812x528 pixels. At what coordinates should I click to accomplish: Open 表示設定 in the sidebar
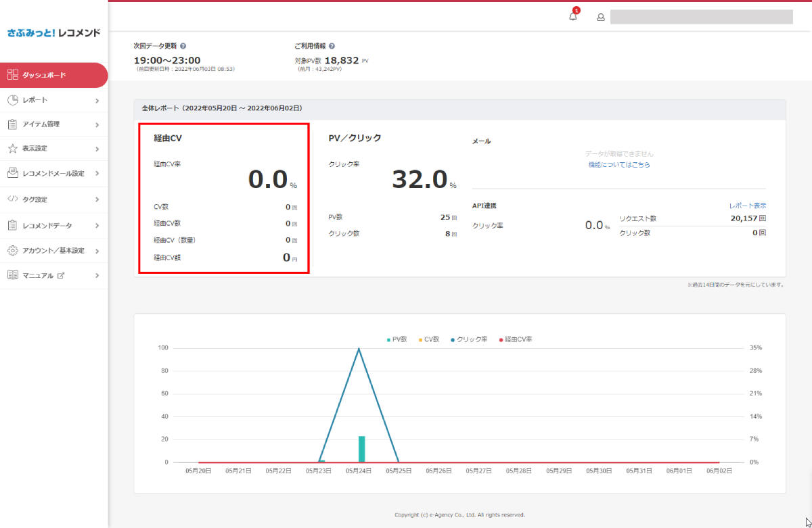point(53,149)
